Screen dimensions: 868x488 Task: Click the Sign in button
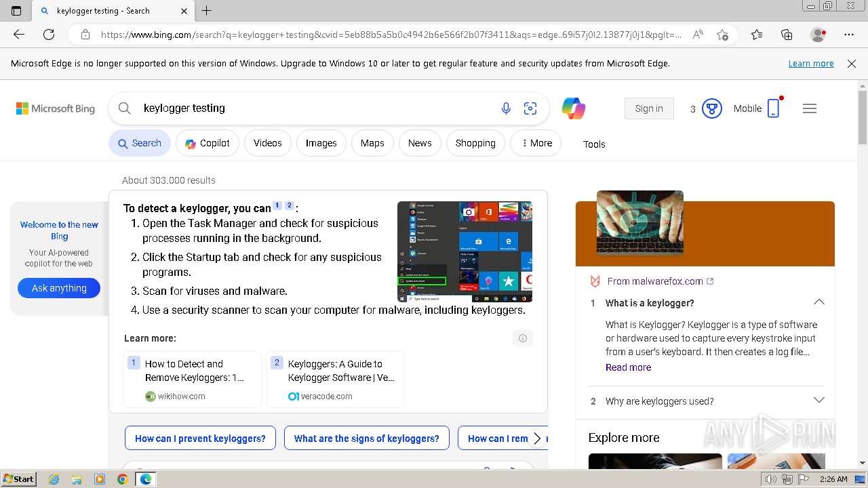tap(649, 108)
